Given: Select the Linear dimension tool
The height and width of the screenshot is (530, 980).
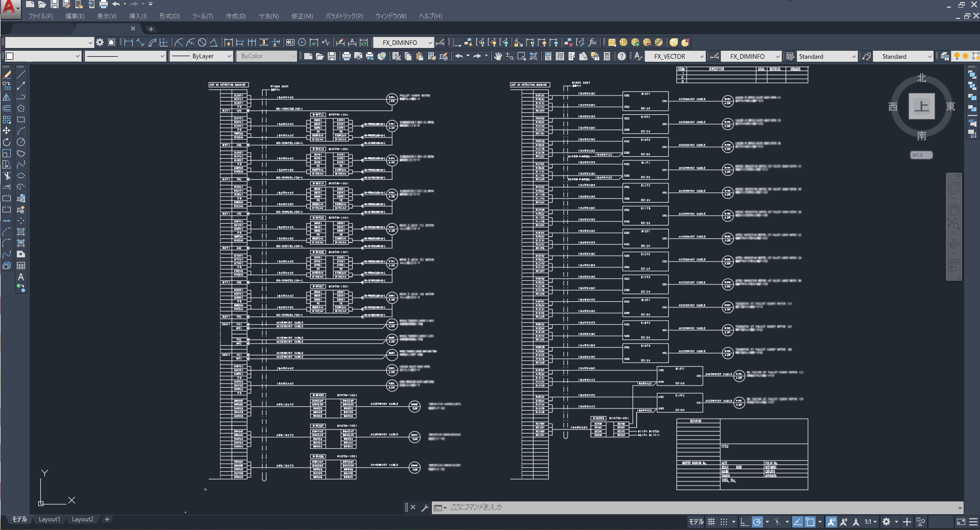Looking at the screenshot, I should point(128,42).
